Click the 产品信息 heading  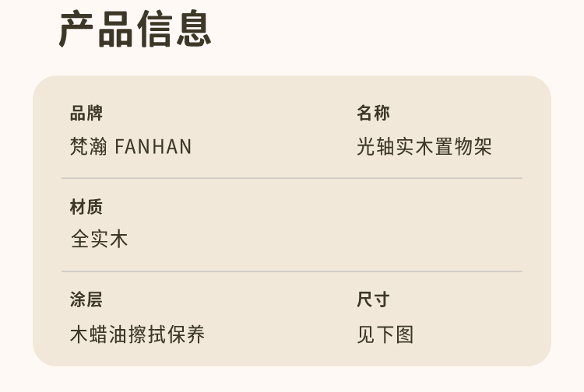[x=135, y=29]
